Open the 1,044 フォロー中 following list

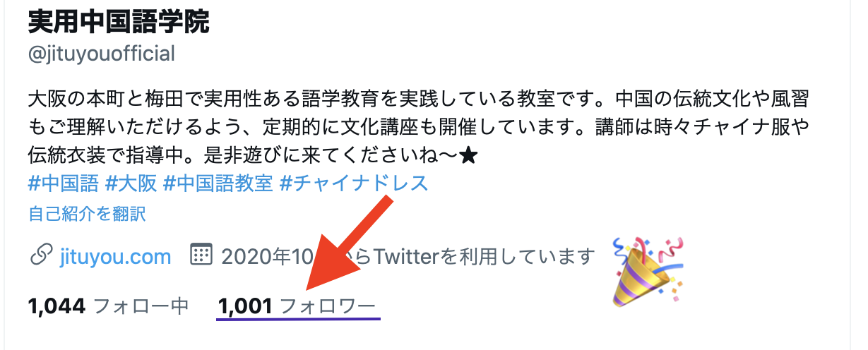[x=109, y=306]
